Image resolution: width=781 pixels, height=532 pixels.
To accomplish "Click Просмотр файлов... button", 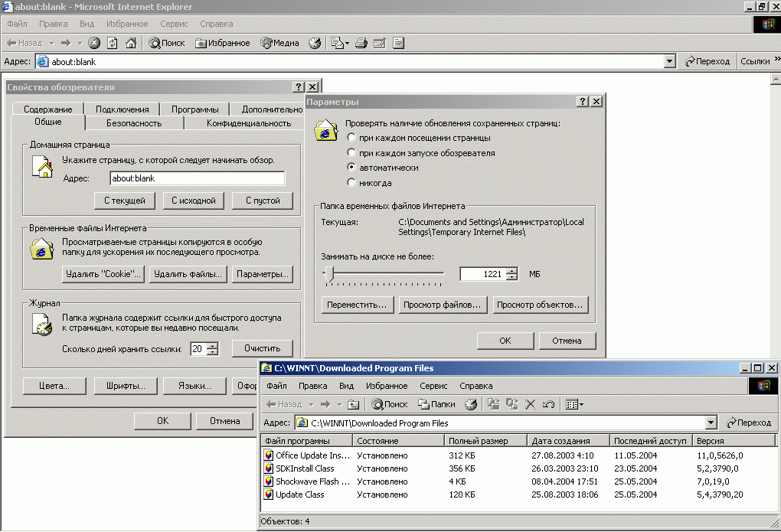I will [443, 305].
